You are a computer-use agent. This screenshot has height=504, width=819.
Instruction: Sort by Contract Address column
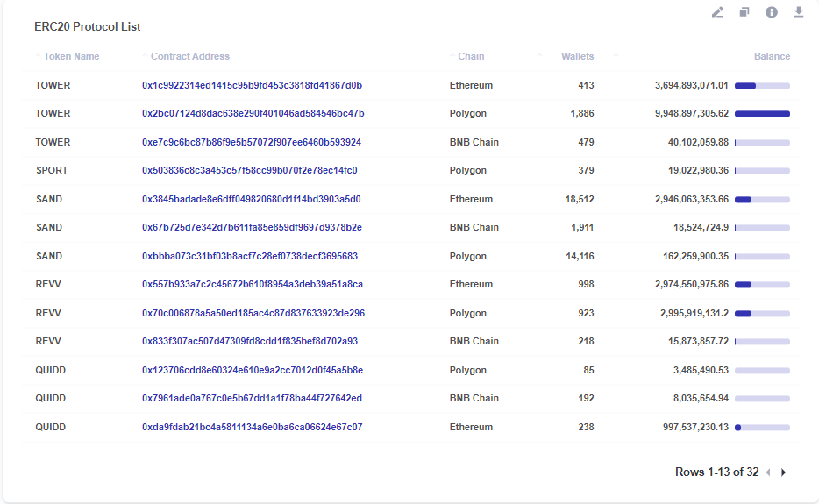(190, 56)
